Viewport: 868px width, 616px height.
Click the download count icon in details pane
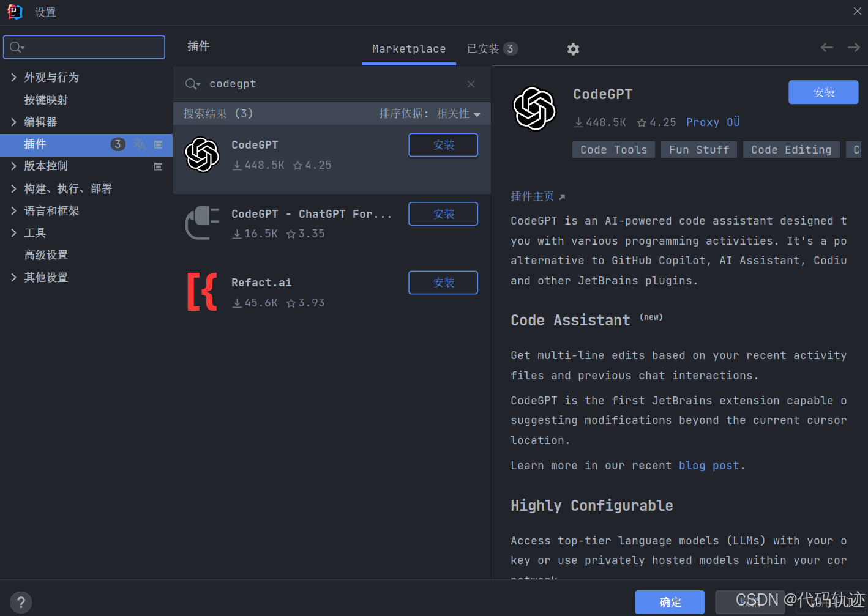pos(578,123)
